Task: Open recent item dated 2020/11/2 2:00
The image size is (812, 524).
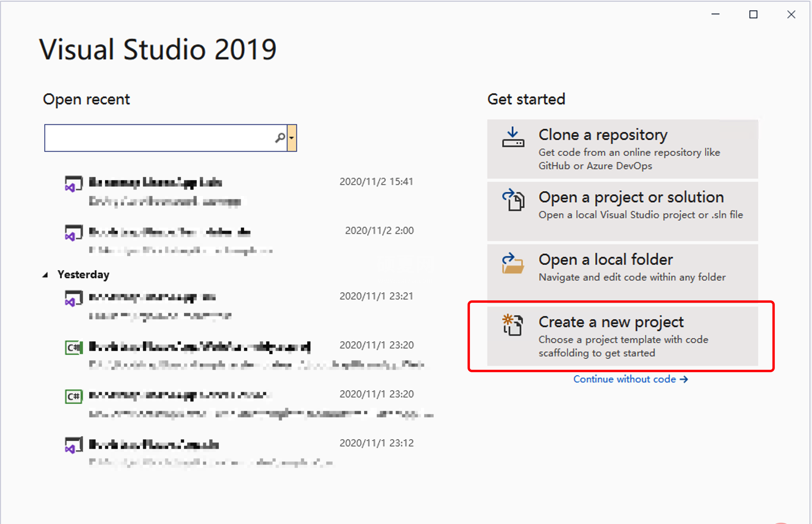Action: (239, 241)
